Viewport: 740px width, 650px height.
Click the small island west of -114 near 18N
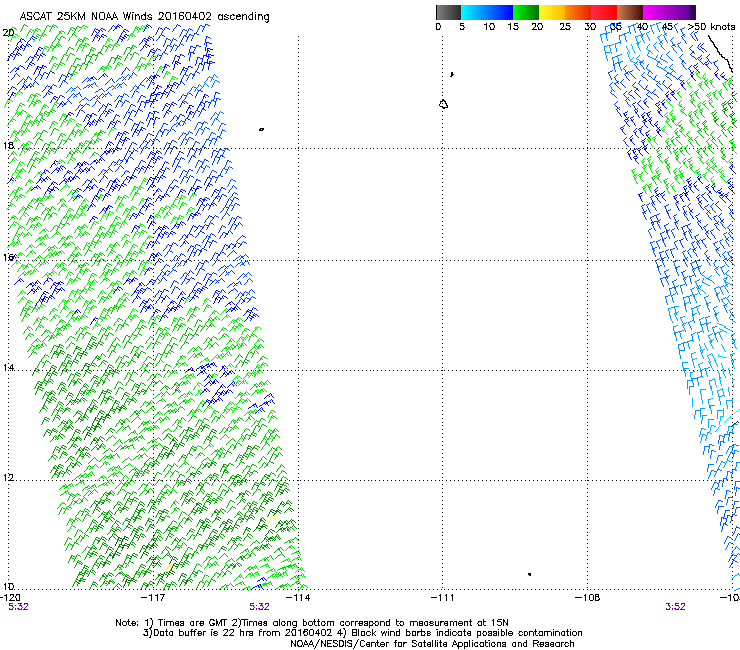(261, 129)
